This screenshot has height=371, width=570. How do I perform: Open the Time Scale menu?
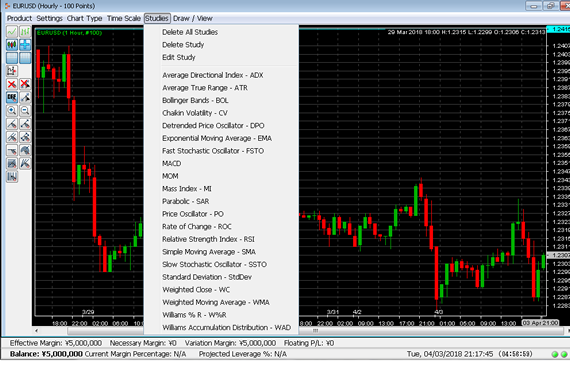click(x=124, y=18)
